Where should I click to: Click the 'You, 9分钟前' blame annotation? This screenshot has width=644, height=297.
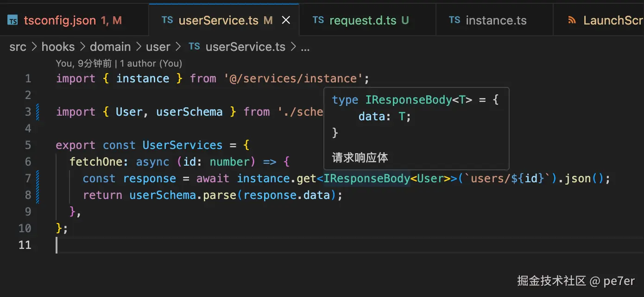[x=84, y=63]
